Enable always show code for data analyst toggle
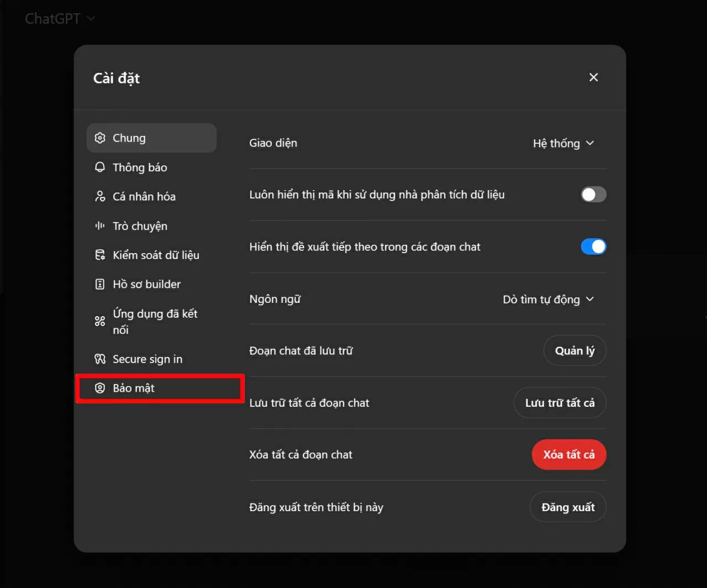This screenshot has height=588, width=707. point(593,195)
